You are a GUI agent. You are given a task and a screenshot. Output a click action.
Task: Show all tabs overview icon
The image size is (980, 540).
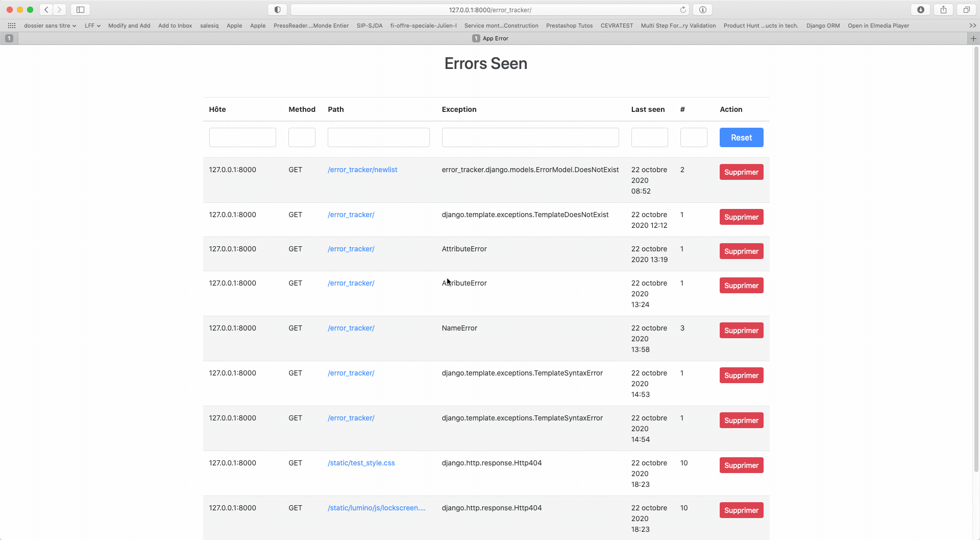click(967, 10)
